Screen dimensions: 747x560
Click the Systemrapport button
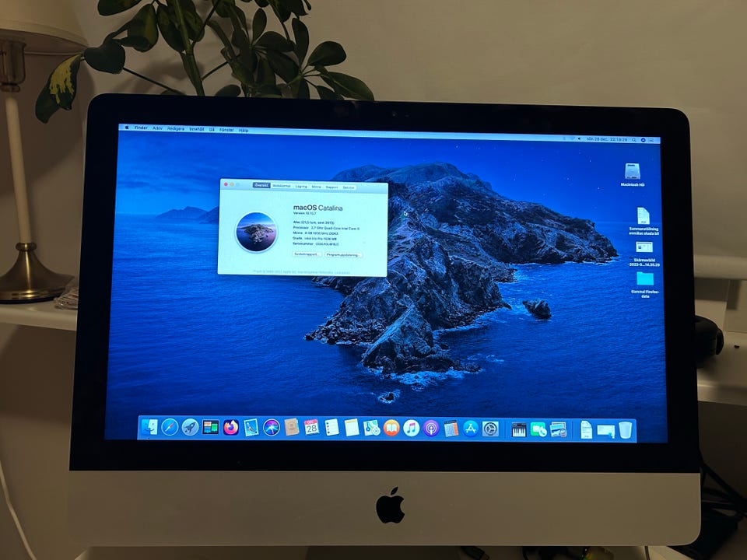click(307, 254)
